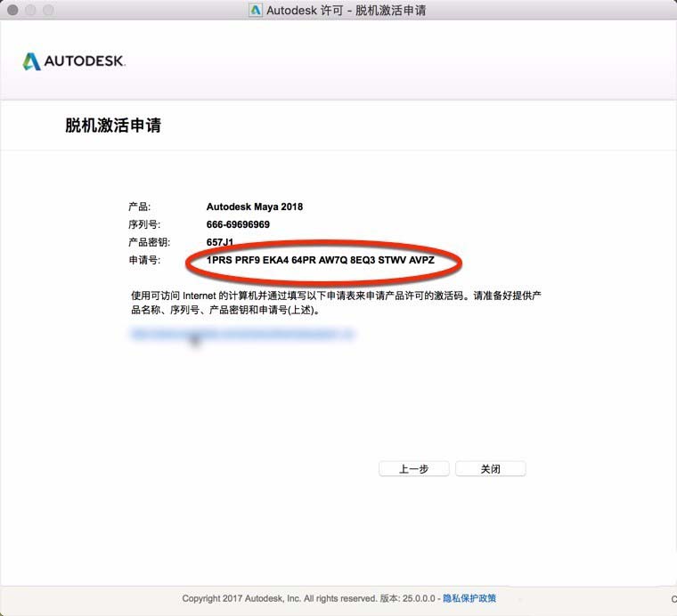Click the Autodesk icon in title bar
This screenshot has width=677, height=616.
coord(256,10)
